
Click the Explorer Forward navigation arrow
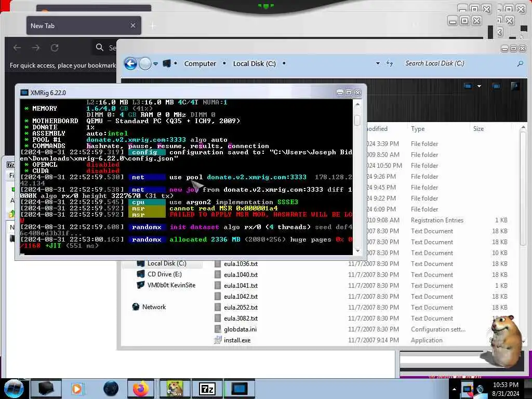tap(145, 63)
